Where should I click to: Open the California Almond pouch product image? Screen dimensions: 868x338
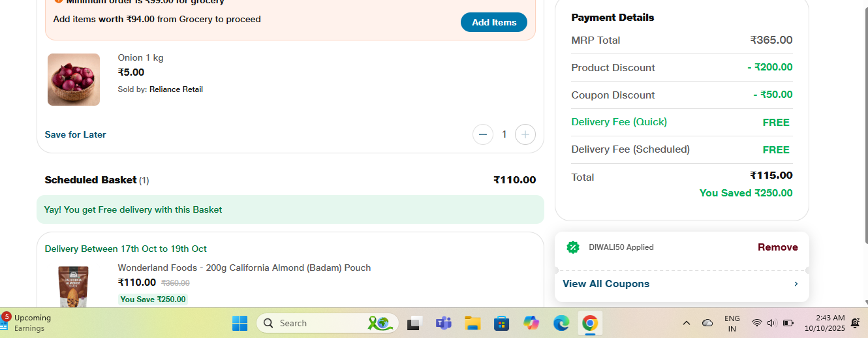pos(74,286)
